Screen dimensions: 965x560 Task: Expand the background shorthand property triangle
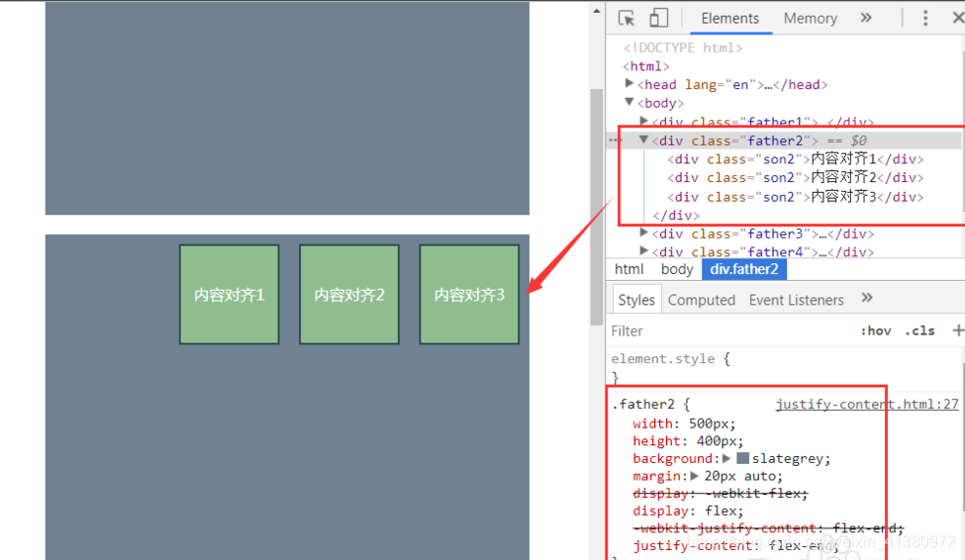[726, 458]
